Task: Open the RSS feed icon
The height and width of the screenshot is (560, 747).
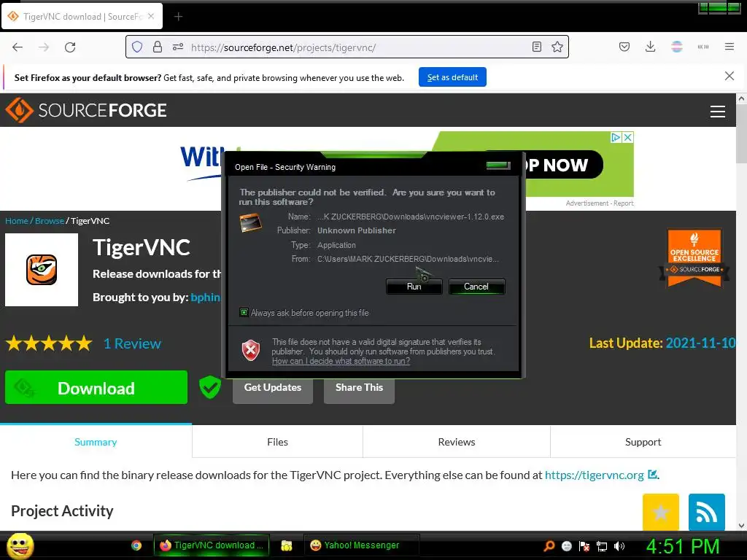Action: [x=706, y=512]
